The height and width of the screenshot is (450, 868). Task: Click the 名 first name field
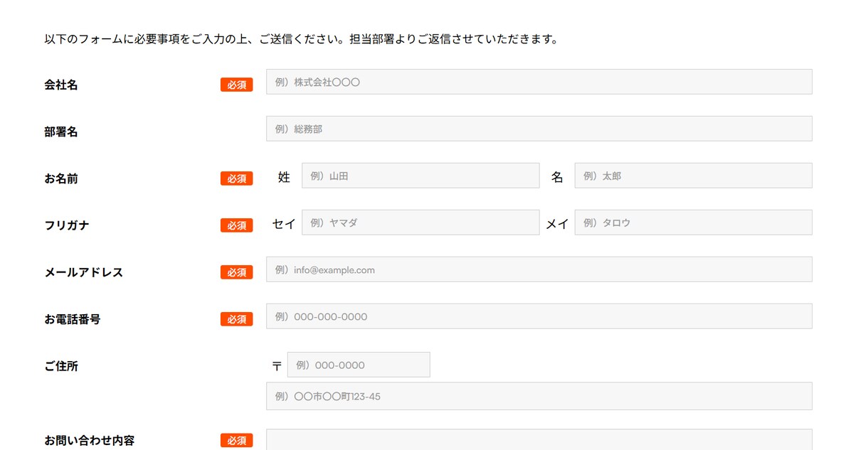pos(693,176)
